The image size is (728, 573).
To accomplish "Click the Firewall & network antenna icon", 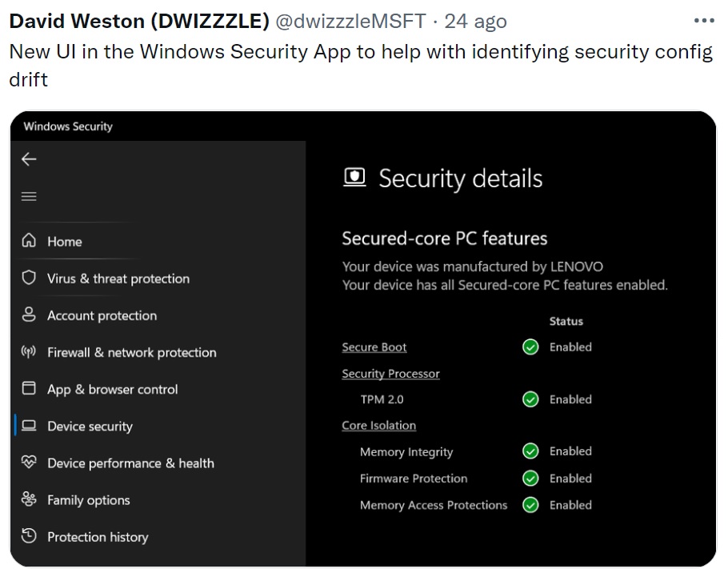I will (29, 352).
